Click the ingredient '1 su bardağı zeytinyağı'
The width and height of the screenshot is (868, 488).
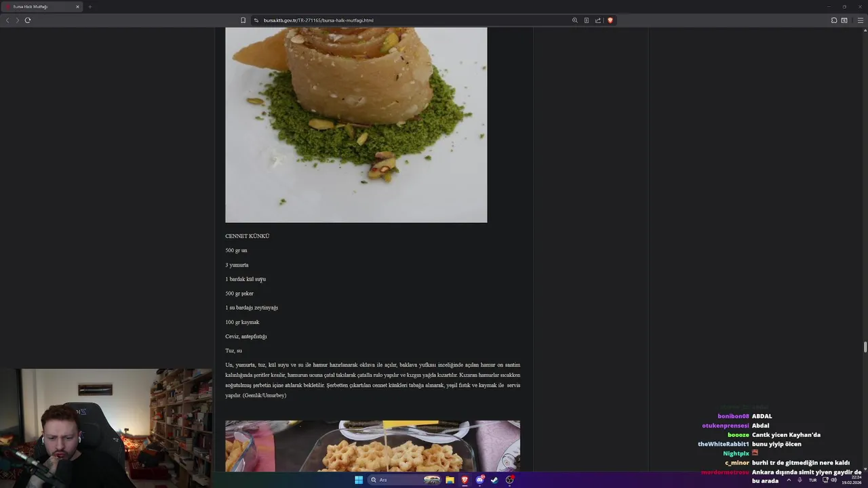(x=252, y=308)
